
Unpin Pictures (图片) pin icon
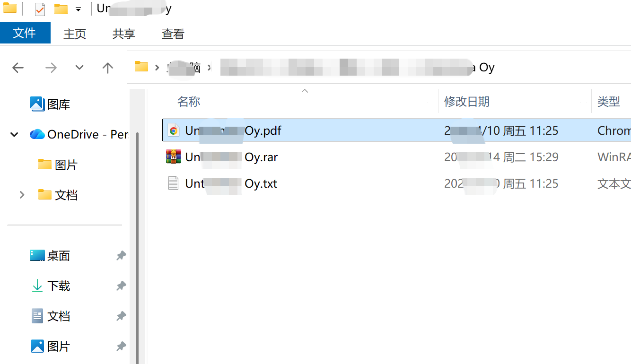tap(121, 347)
